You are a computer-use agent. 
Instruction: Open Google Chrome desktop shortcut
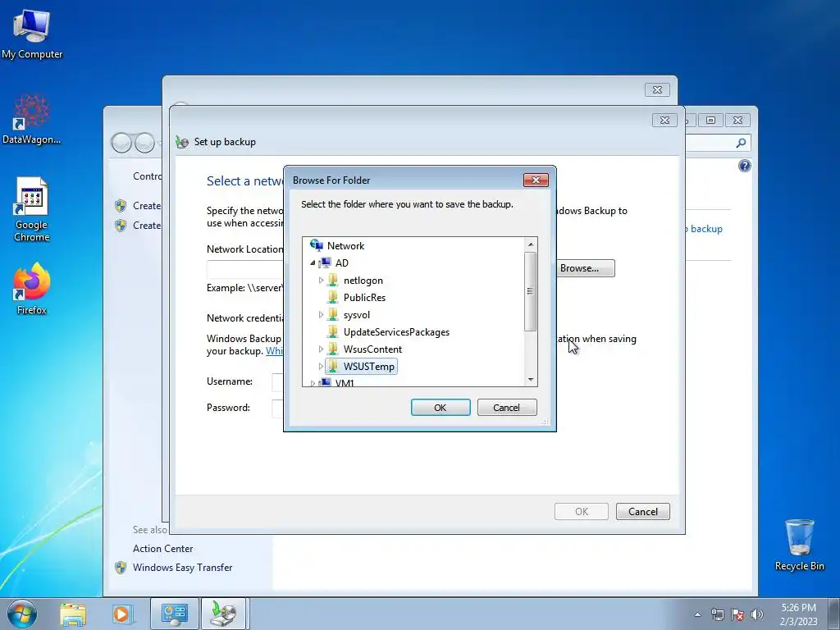point(32,209)
